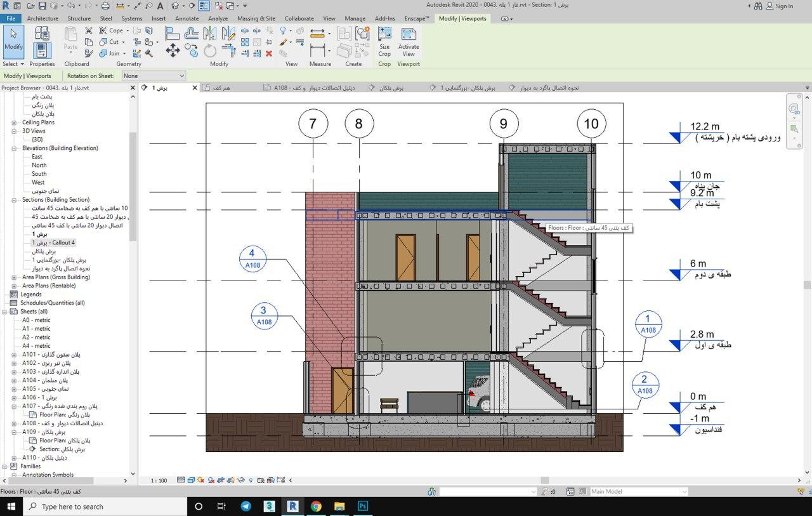The image size is (812, 516).
Task: Open the Cope dropdown arrow
Action: click(128, 30)
